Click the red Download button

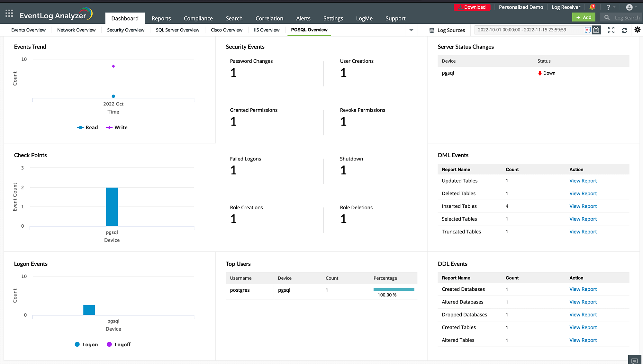pyautogui.click(x=472, y=7)
